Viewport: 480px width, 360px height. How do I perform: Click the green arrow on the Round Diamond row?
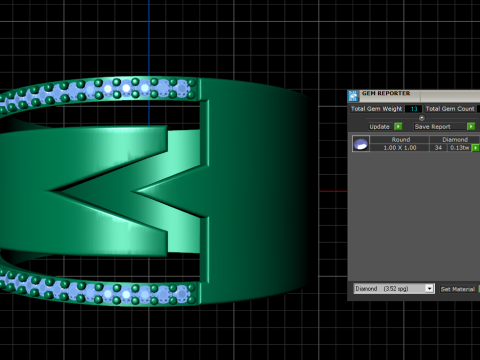[476, 148]
